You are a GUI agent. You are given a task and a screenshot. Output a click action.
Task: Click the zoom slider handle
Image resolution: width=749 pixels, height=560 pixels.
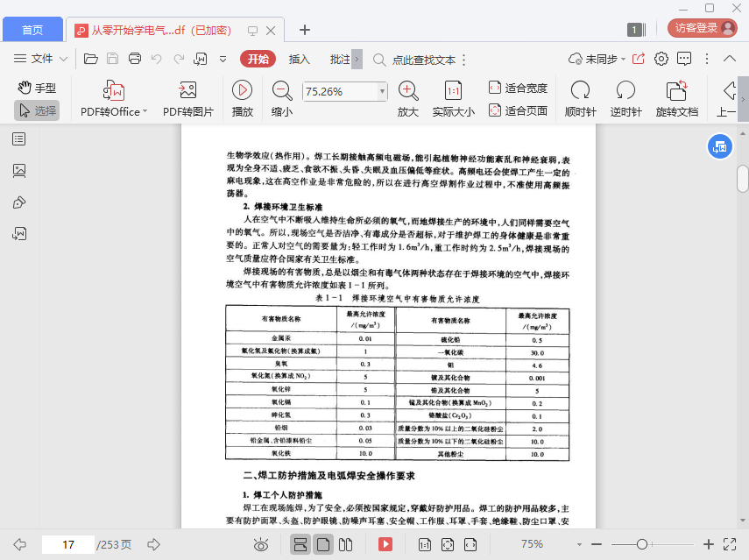(x=642, y=544)
